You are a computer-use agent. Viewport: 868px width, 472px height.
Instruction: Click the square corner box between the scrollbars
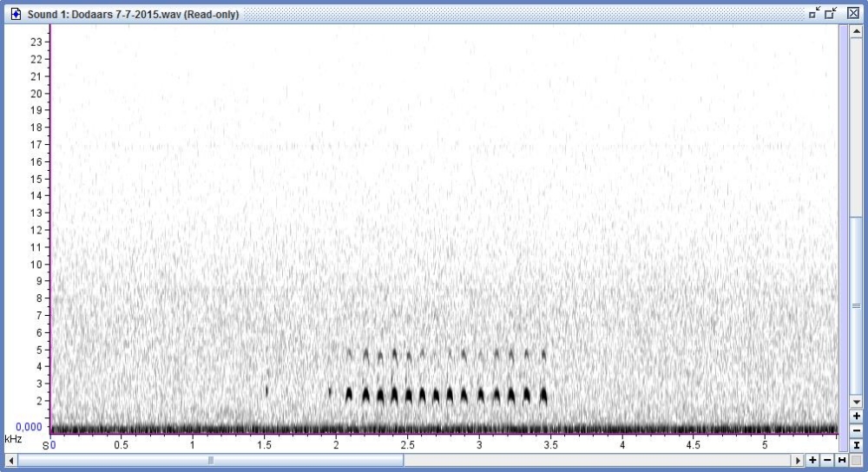(x=857, y=460)
